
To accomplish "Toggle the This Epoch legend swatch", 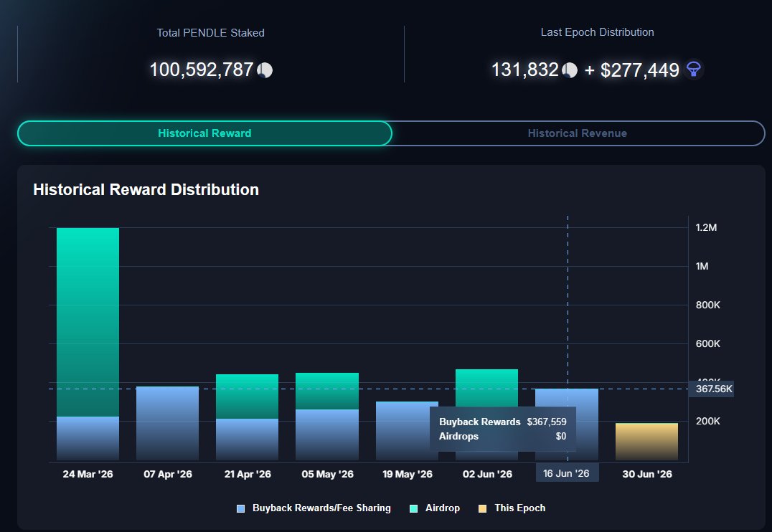I will point(482,508).
